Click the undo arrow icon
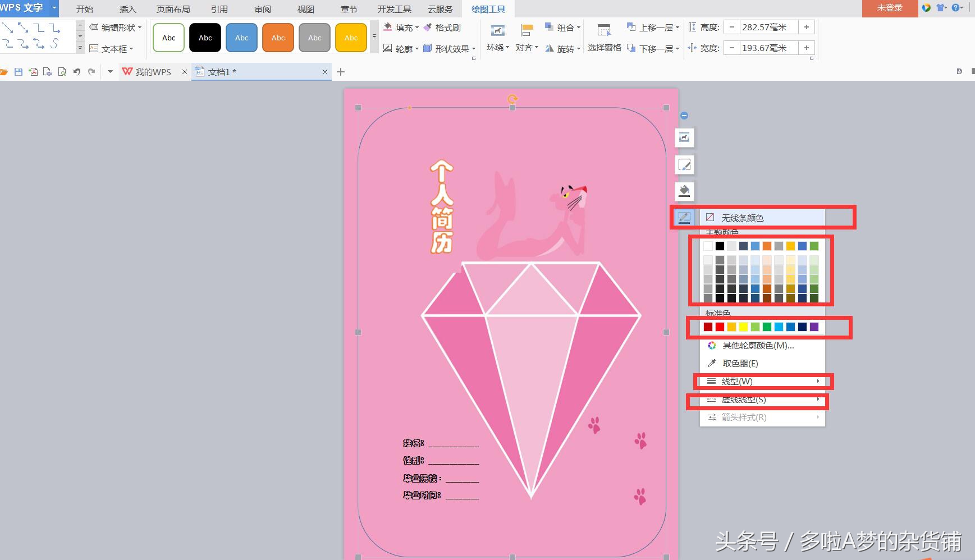Viewport: 975px width, 560px height. tap(77, 72)
